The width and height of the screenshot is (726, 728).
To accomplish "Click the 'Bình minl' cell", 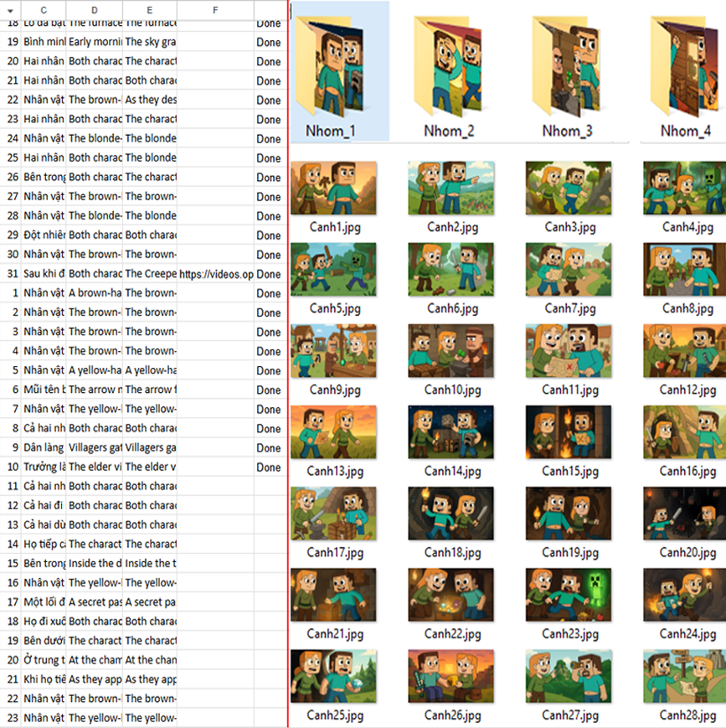I will click(x=44, y=42).
